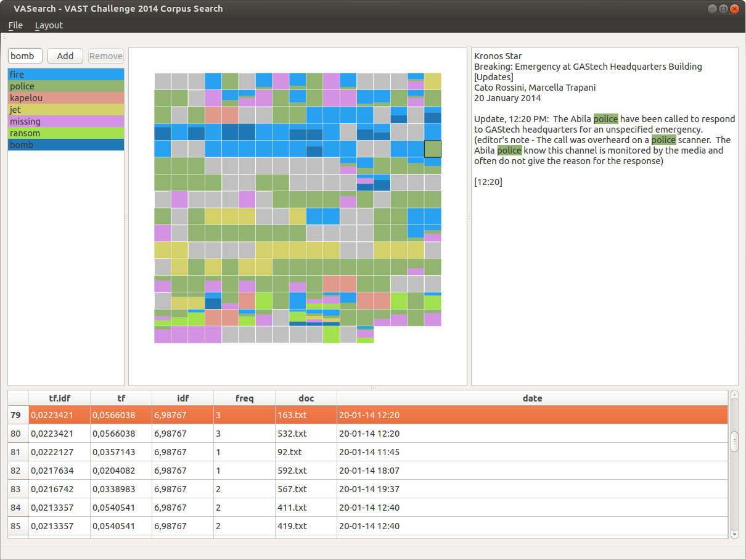Select the bomb keyword in the list
The height and width of the screenshot is (560, 746).
click(x=66, y=145)
